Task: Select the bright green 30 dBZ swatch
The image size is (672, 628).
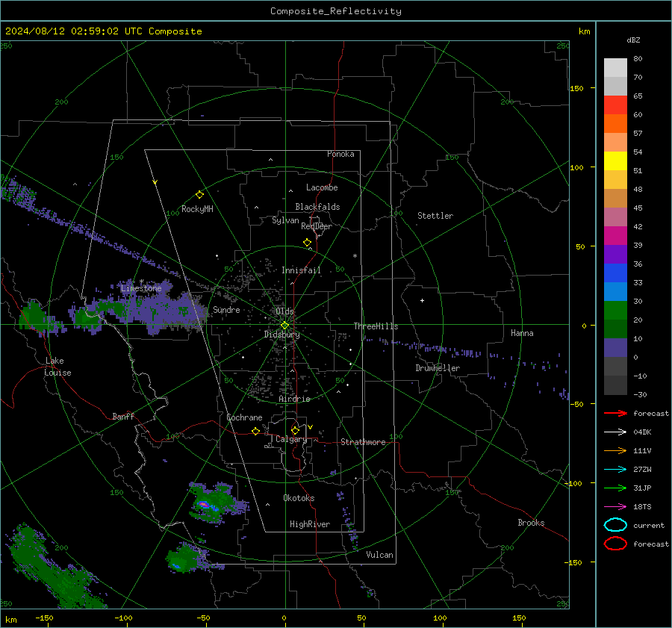Action: (x=615, y=310)
